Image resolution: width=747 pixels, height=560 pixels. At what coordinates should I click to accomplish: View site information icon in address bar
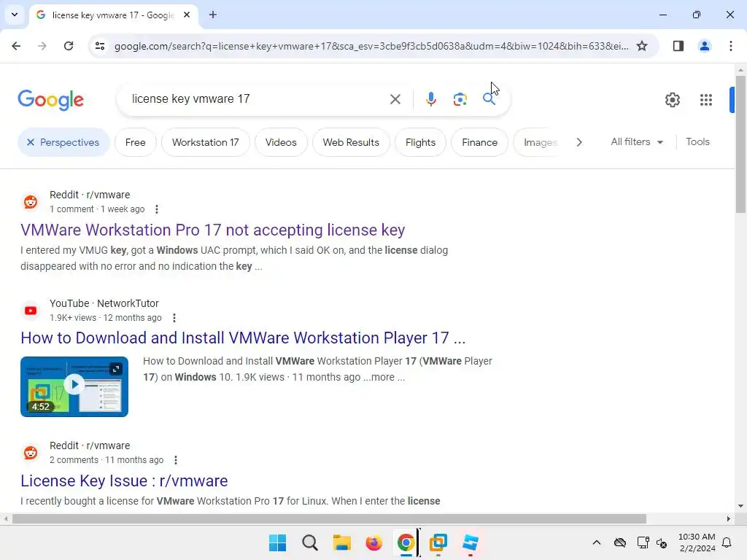100,46
